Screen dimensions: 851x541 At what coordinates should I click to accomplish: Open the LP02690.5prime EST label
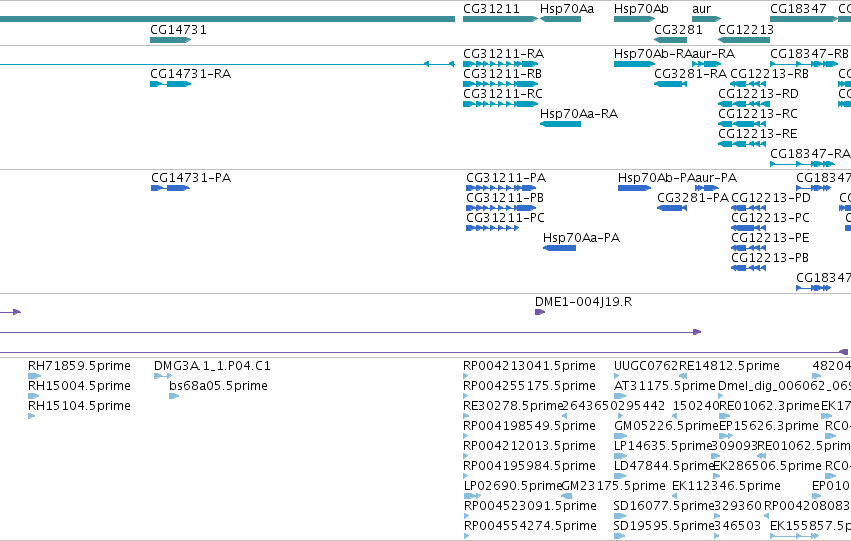click(x=513, y=487)
